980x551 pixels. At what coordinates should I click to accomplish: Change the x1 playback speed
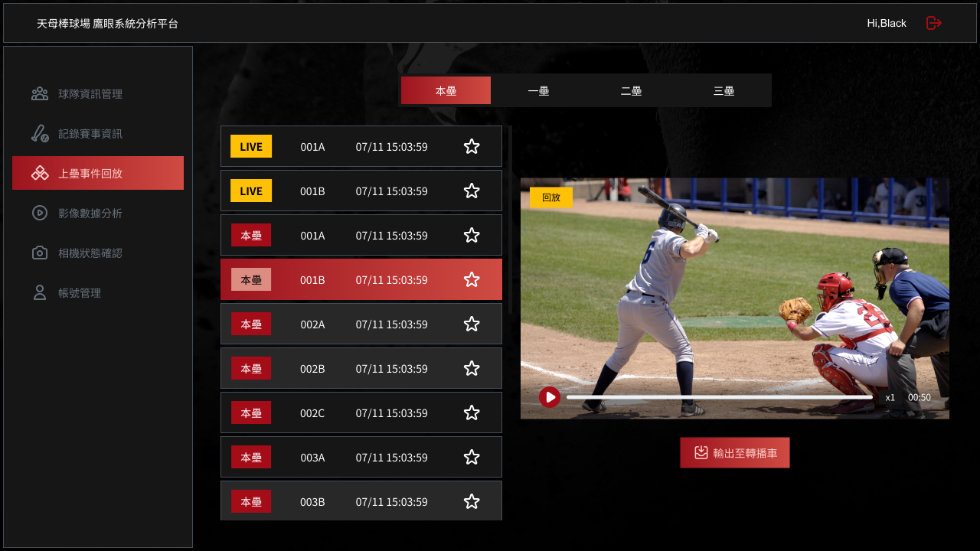tap(890, 398)
